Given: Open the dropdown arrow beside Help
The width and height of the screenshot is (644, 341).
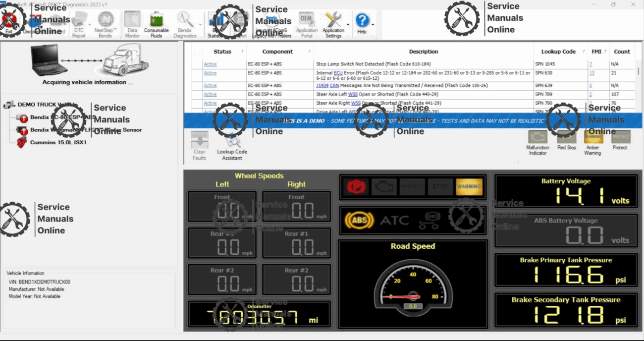Looking at the screenshot, I should (373, 24).
